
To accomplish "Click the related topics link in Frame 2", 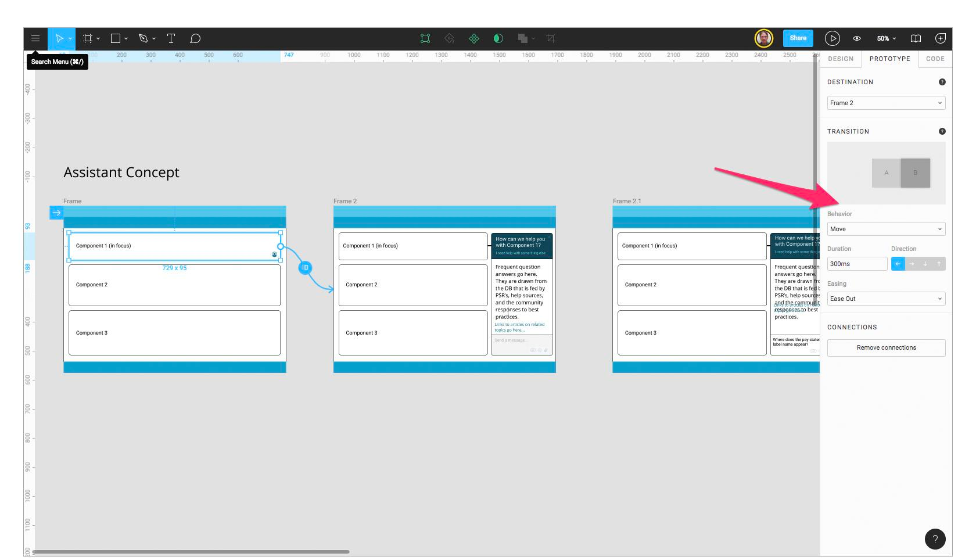I will click(x=519, y=327).
